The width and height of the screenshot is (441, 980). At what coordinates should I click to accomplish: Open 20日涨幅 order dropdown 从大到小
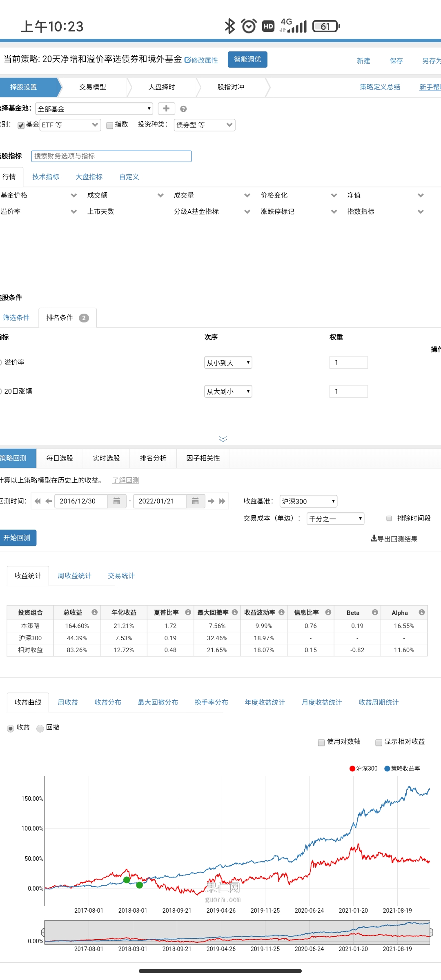228,392
